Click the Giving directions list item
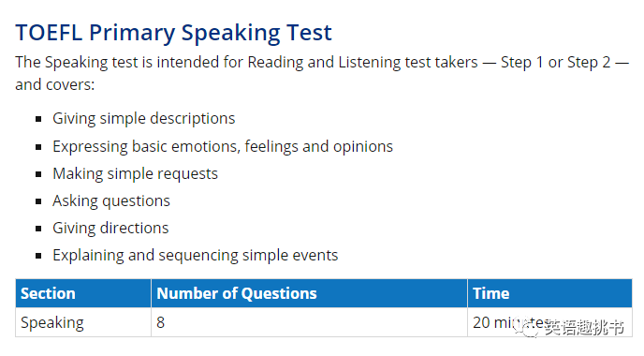The width and height of the screenshot is (644, 356). click(x=110, y=228)
